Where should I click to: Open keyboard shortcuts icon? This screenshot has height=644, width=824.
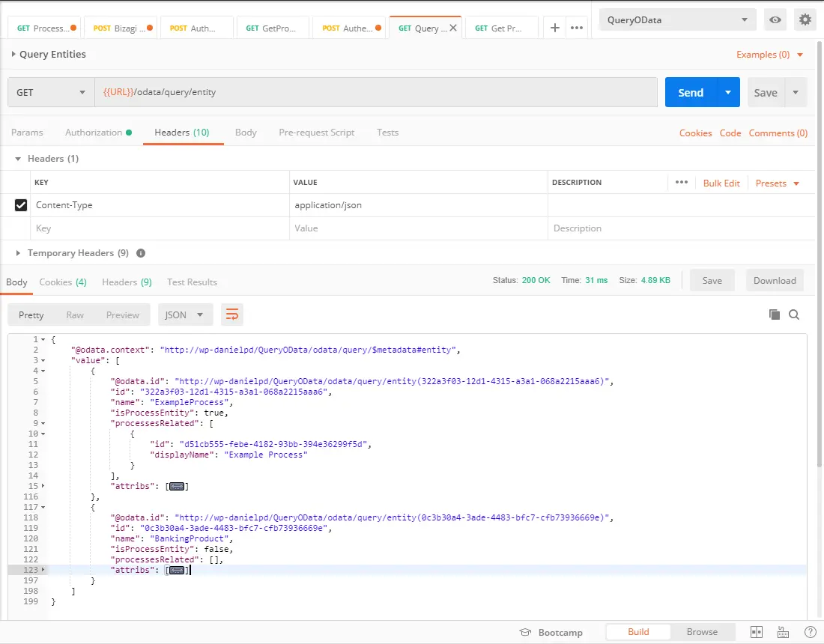point(783,632)
